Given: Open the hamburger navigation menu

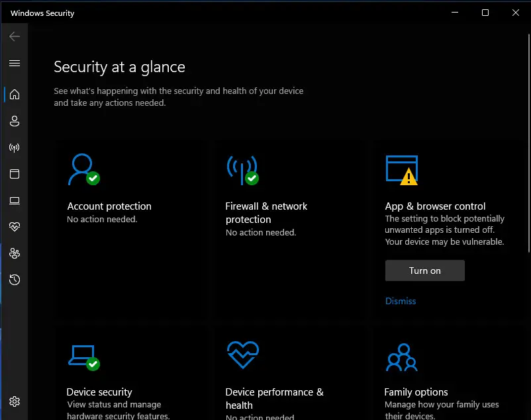Looking at the screenshot, I should point(15,63).
